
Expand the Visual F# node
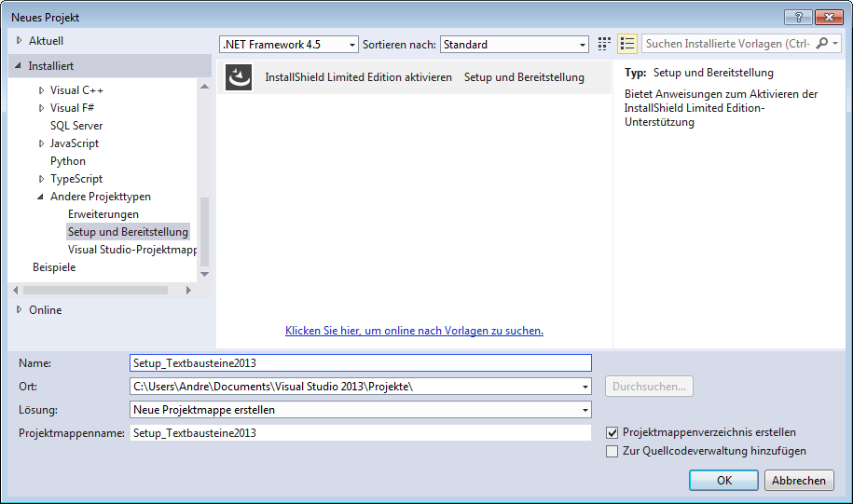coord(41,108)
